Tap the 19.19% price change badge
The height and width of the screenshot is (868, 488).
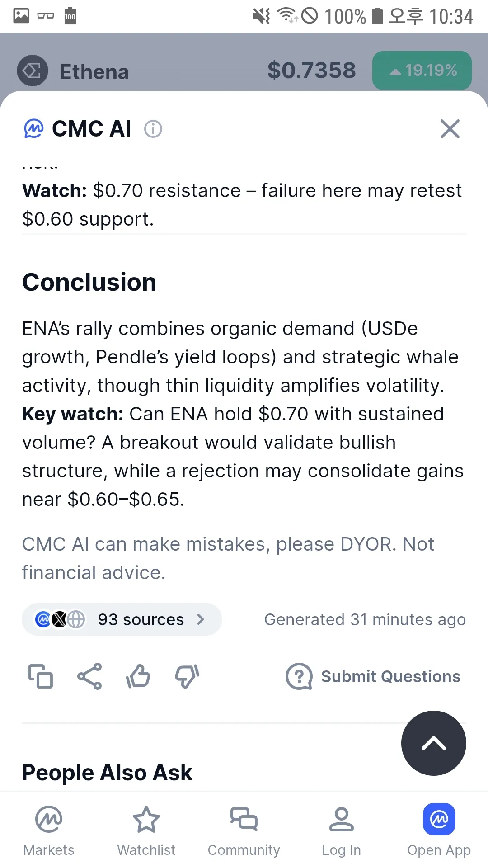[422, 71]
